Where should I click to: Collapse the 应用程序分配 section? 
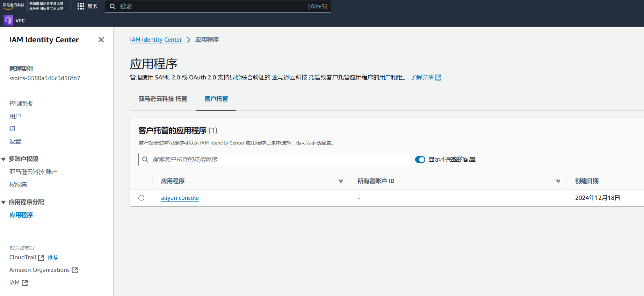[x=3, y=202]
